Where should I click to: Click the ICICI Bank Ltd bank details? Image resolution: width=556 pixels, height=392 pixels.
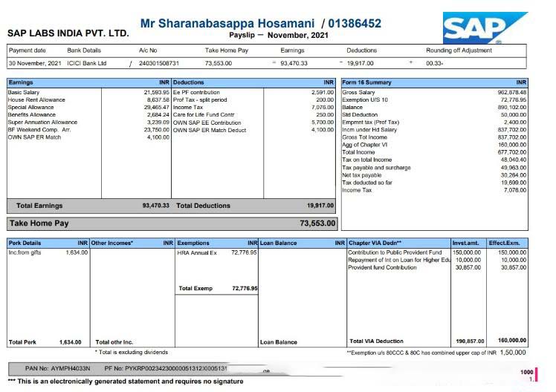[87, 63]
